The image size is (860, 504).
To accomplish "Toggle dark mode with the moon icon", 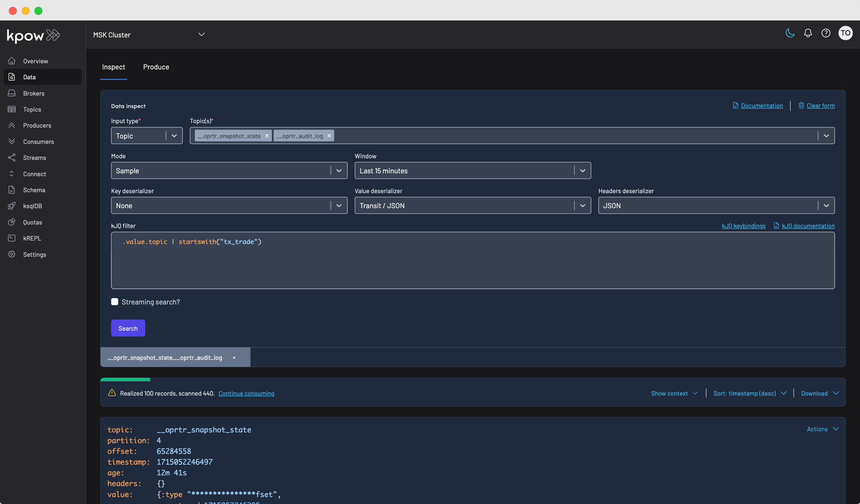I will point(789,33).
